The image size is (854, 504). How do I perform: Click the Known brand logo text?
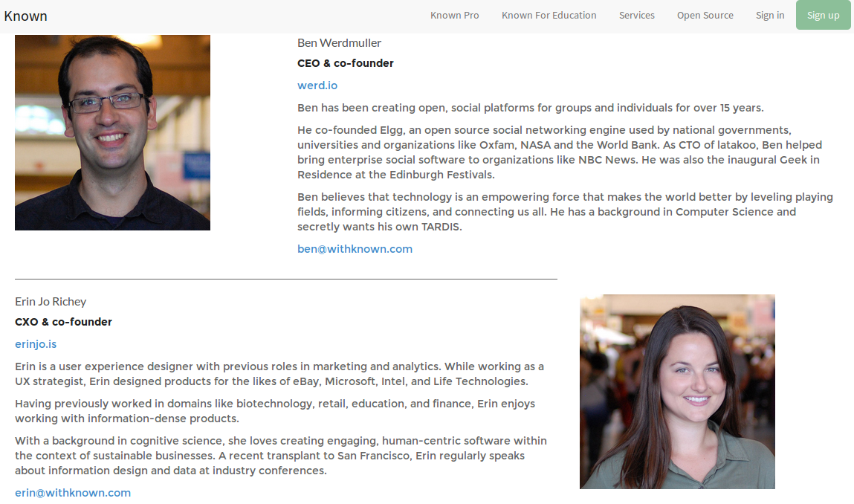click(x=26, y=16)
